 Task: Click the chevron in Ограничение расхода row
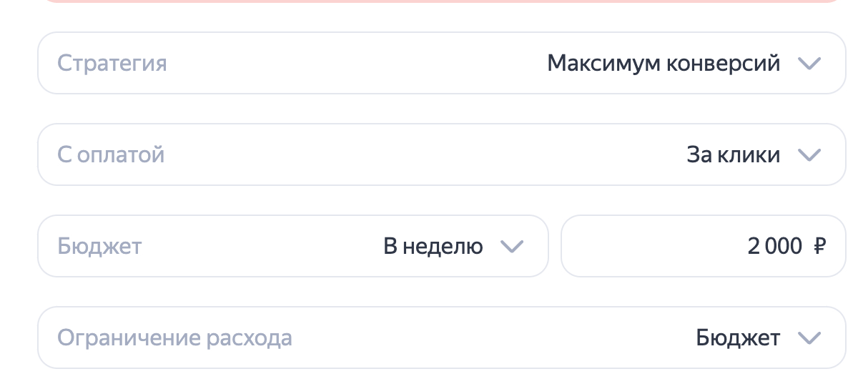click(809, 338)
